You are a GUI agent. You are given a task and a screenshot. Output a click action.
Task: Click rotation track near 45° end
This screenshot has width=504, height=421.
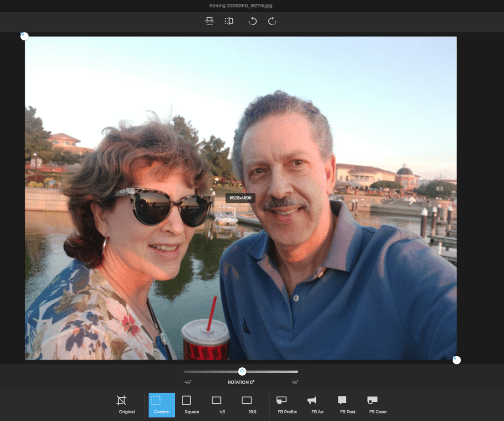[295, 371]
